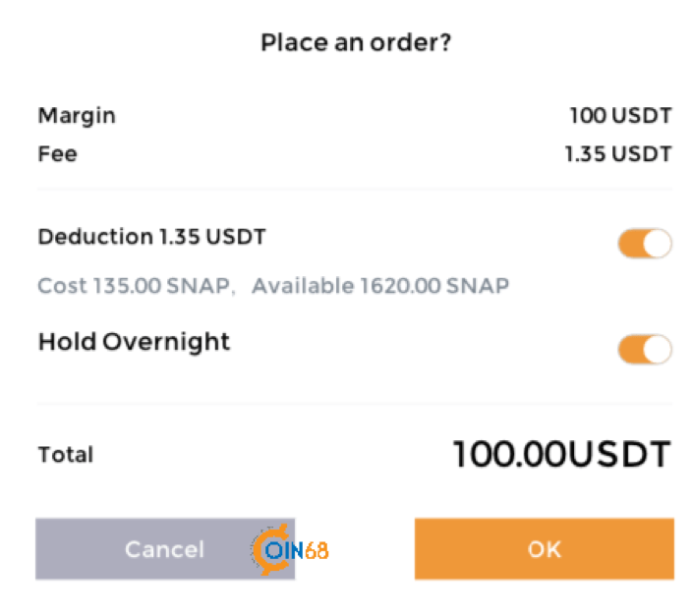The height and width of the screenshot is (616, 692).
Task: Toggle the Deduction 1.35 USDT switch
Action: point(645,243)
